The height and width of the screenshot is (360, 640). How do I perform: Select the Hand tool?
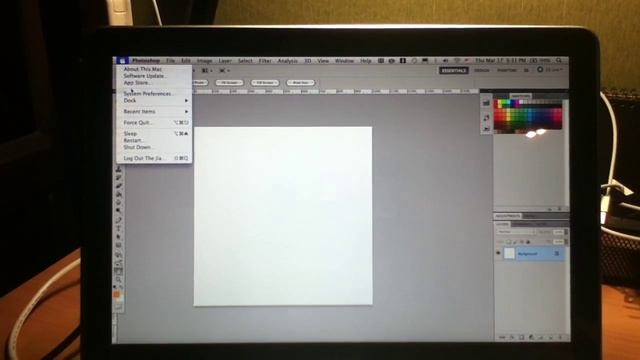(x=118, y=271)
